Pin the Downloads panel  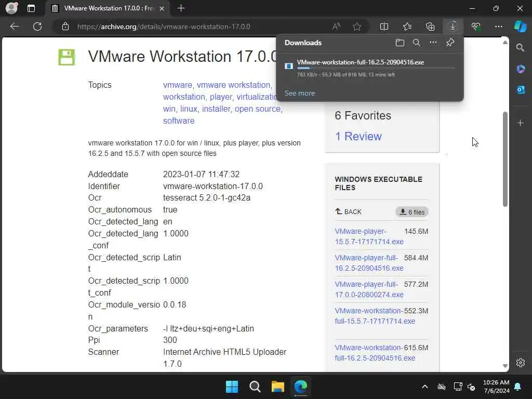click(x=450, y=43)
